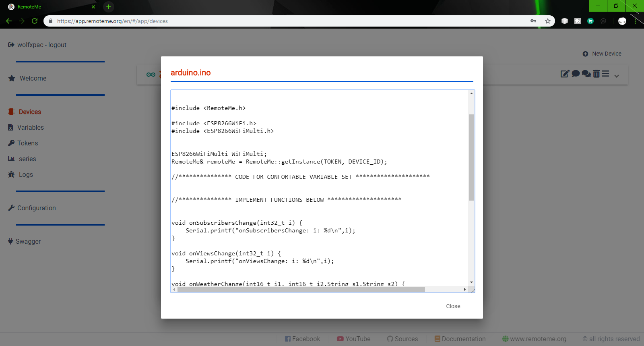Click the horizontal scrollbar thumb in code area
The height and width of the screenshot is (346, 644).
pos(301,289)
